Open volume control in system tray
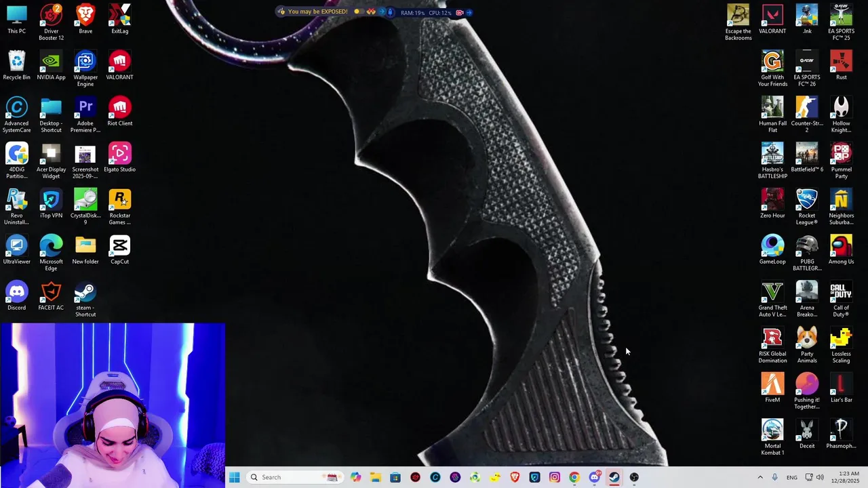The width and height of the screenshot is (868, 488). (x=820, y=477)
